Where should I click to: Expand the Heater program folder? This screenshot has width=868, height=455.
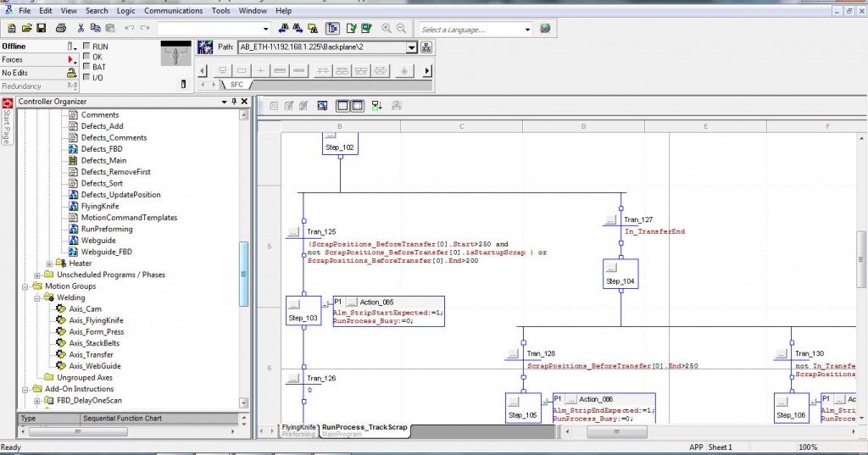pyautogui.click(x=49, y=264)
